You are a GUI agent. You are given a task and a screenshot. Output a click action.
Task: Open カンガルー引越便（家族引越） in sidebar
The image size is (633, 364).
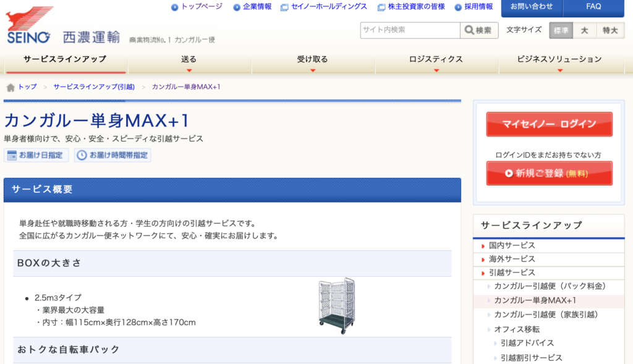coord(546,315)
